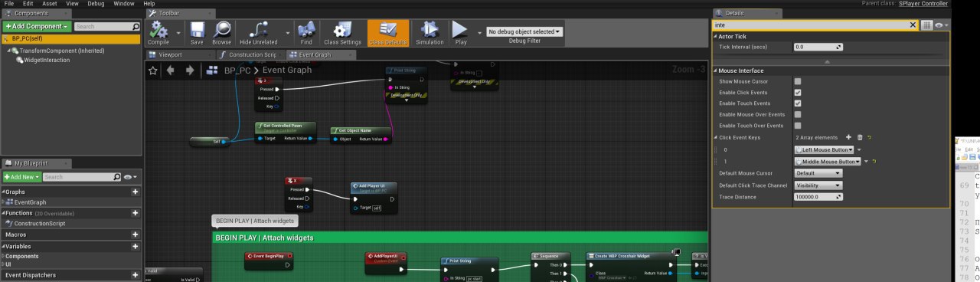This screenshot has height=282, width=980.
Task: Open Class Settings
Action: click(342, 32)
